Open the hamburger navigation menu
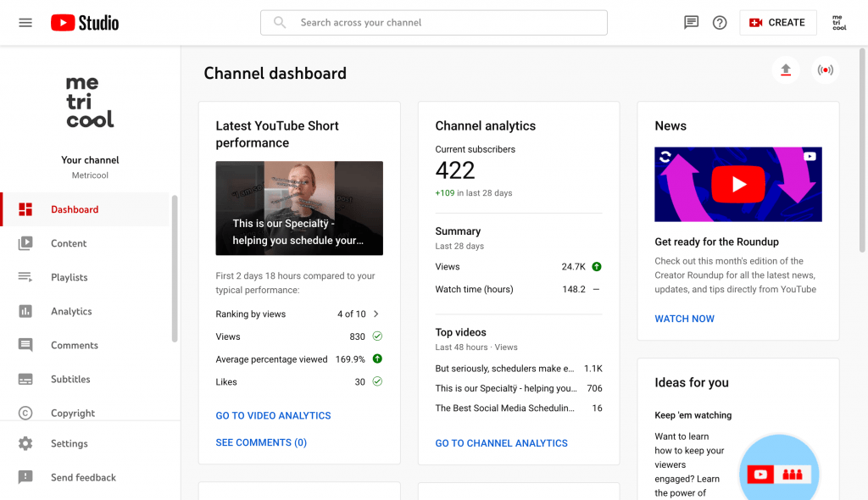Image resolution: width=868 pixels, height=500 pixels. (x=25, y=23)
